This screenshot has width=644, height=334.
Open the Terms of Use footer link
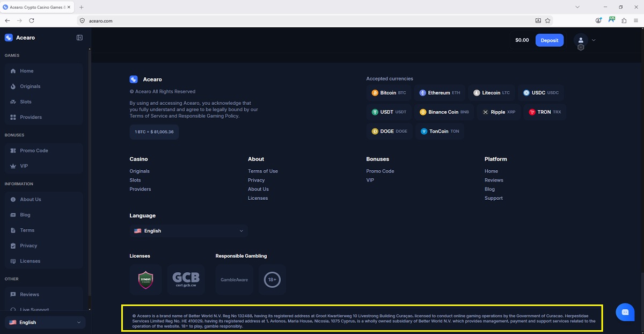[263, 171]
